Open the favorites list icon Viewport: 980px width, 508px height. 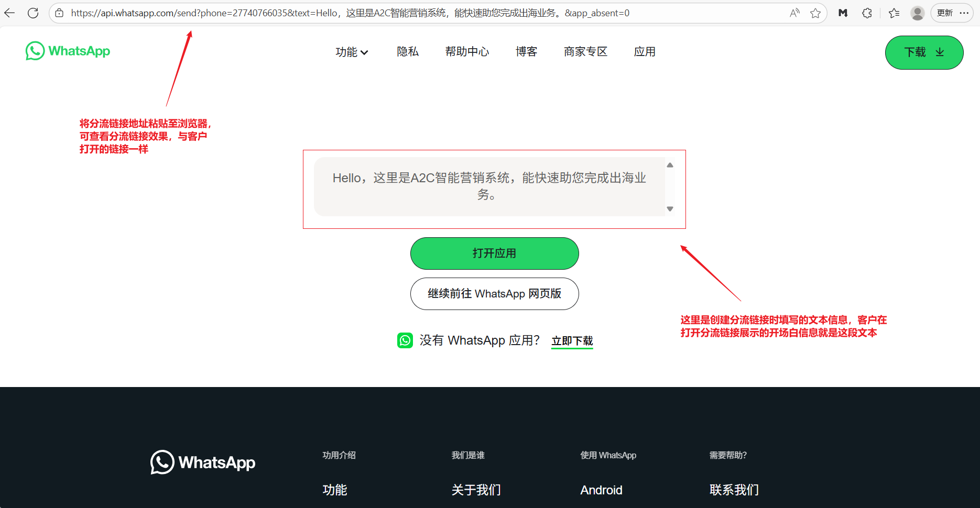[894, 13]
